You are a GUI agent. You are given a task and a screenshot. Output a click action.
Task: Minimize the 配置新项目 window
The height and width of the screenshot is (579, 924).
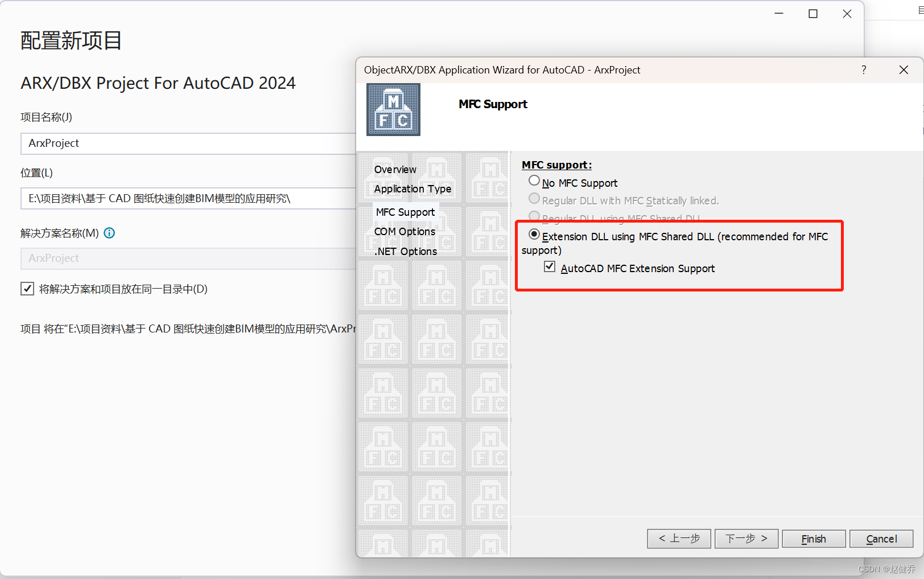[779, 14]
